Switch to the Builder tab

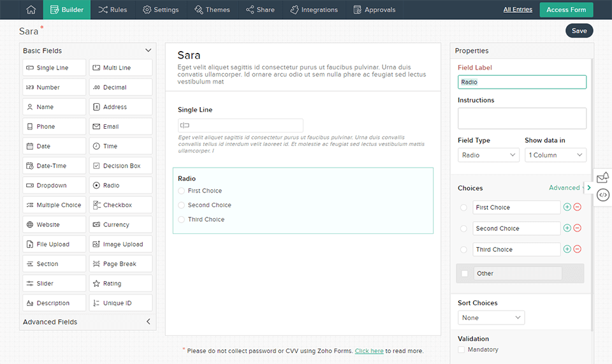(x=67, y=10)
